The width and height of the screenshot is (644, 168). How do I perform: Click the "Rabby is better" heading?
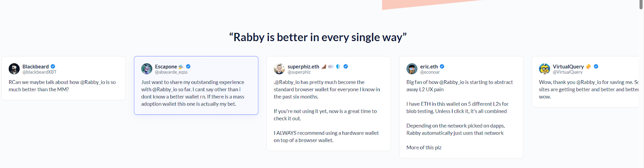[318, 37]
